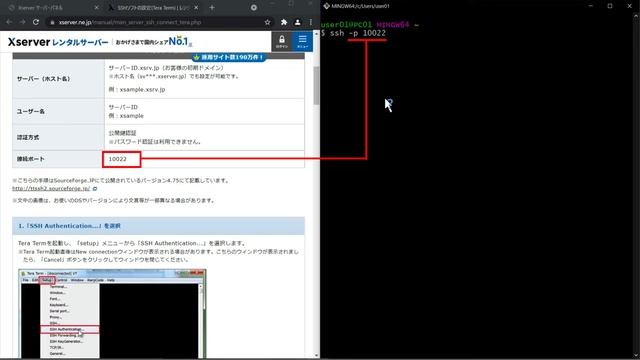Click the browser media control circle icon
Viewport: 640px width, 360px height.
click(x=253, y=7)
